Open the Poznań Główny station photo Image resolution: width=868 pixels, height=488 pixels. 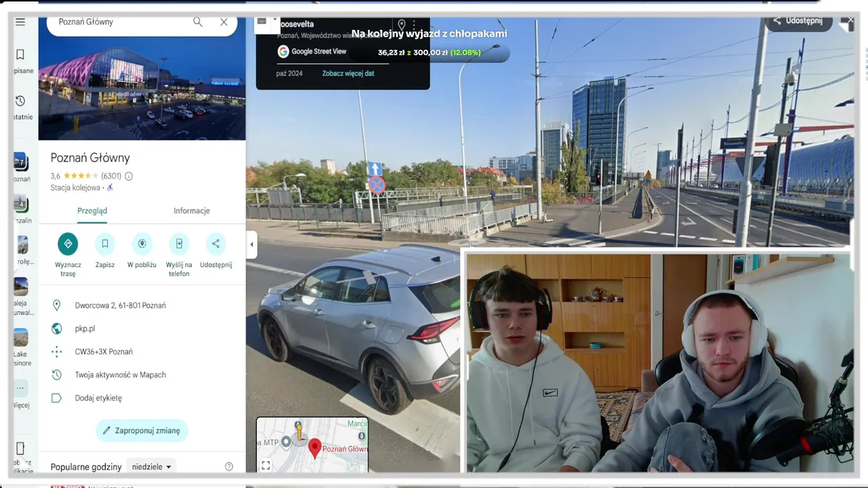142,88
